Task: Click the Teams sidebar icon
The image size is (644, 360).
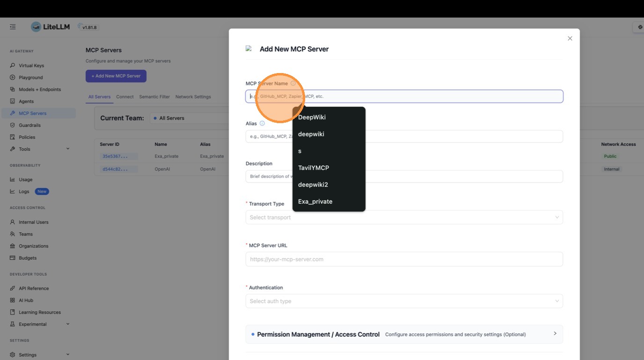Action: (13, 234)
